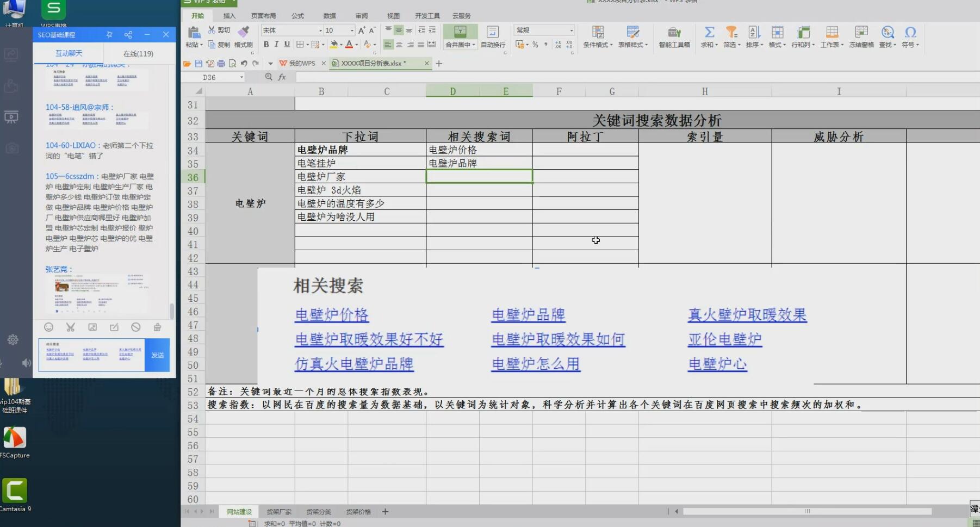Expand the quick access toolbar customize arrow

270,64
